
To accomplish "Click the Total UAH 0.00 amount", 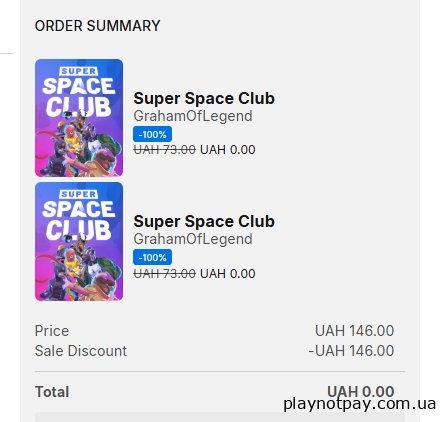I will (x=361, y=391).
